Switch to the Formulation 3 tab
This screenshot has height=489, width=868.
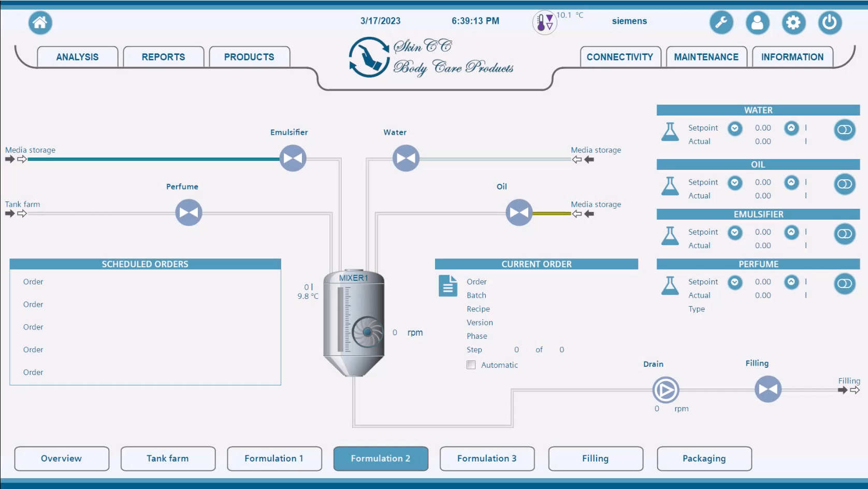[487, 458]
